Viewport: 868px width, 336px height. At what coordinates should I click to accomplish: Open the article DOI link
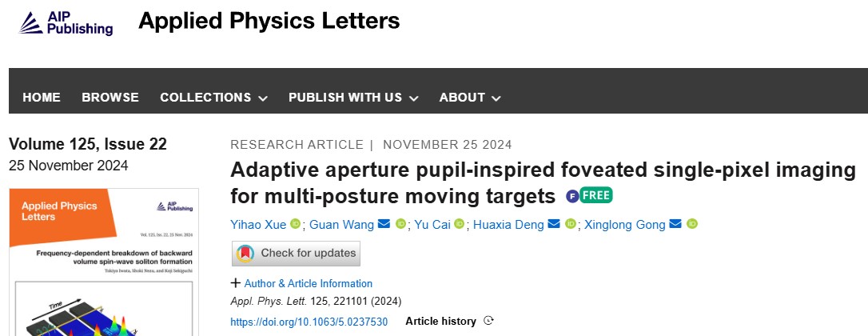coord(309,322)
